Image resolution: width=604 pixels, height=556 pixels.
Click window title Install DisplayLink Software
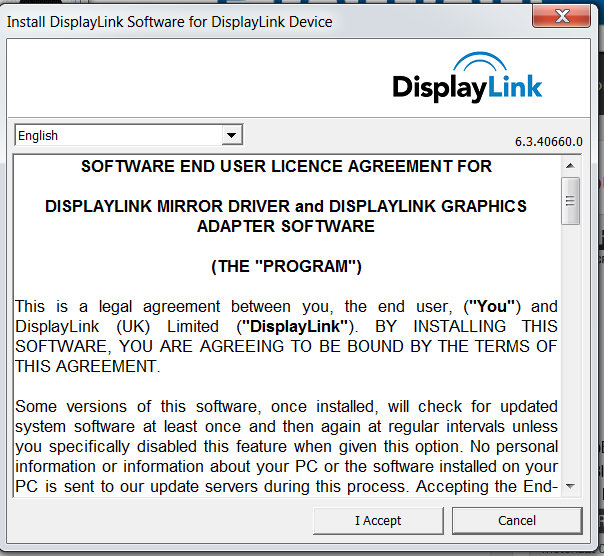(x=169, y=22)
